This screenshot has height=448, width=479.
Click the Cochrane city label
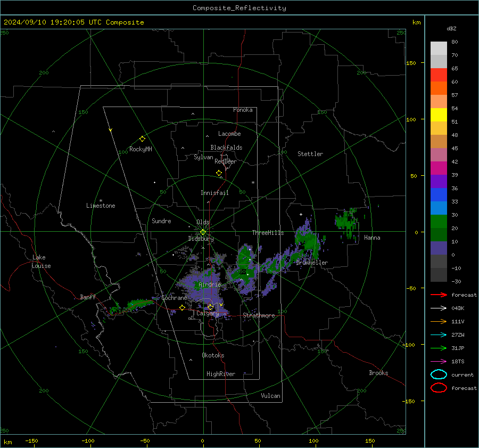174,298
